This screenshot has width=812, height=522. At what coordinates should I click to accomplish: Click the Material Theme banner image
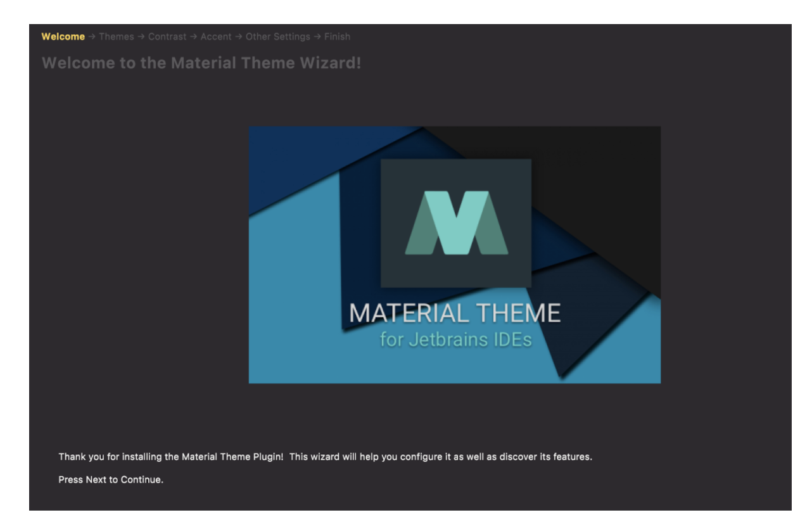454,255
